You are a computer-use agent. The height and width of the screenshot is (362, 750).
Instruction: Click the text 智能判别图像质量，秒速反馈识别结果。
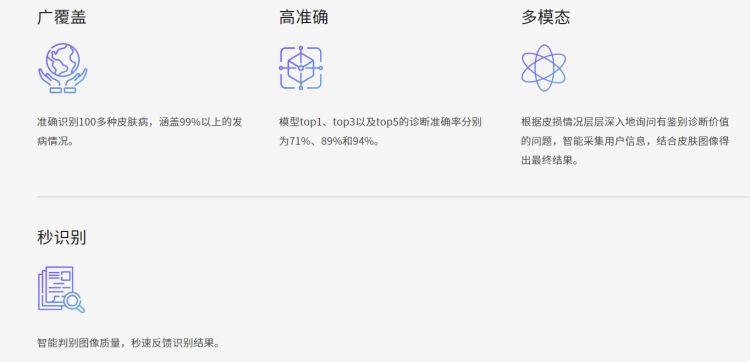pyautogui.click(x=129, y=343)
